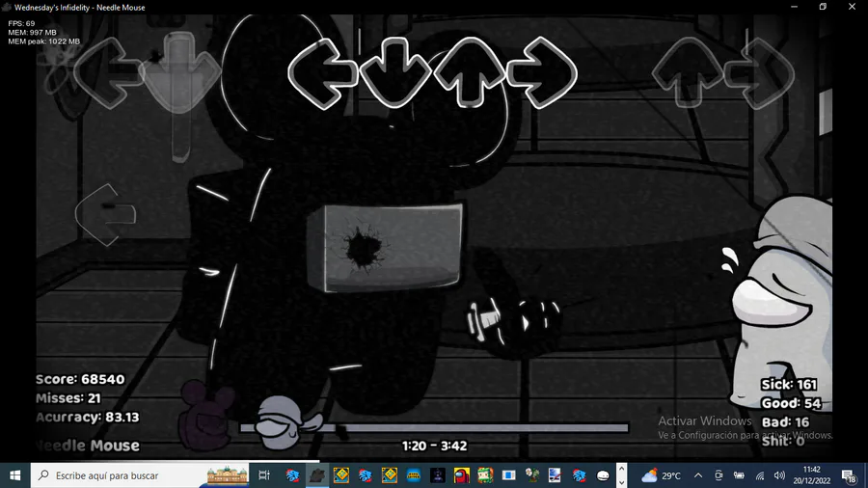This screenshot has width=868, height=488.
Task: Hit the player's down arrow receptor
Action: click(x=395, y=72)
